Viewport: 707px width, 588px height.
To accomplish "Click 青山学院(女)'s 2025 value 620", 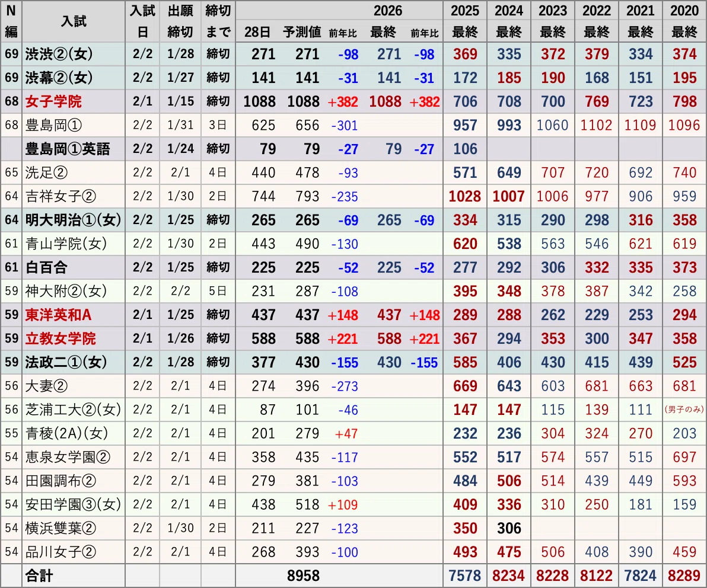I will (x=465, y=244).
